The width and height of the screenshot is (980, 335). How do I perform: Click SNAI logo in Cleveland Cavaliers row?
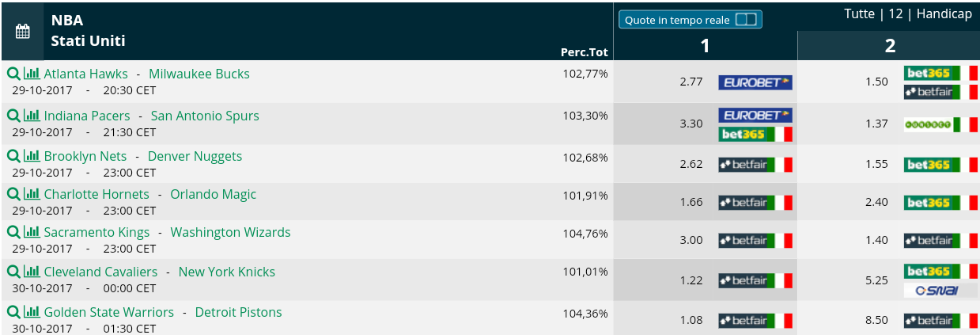940,291
